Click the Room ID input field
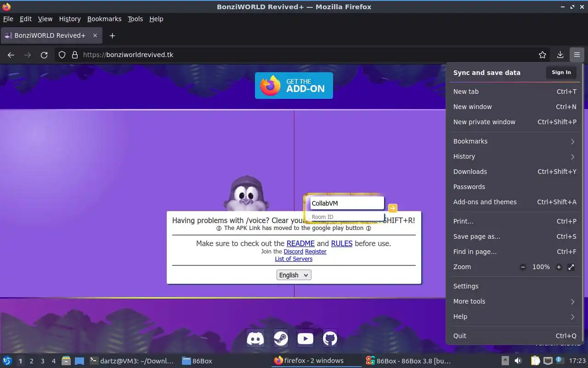Image resolution: width=588 pixels, height=368 pixels. tap(347, 217)
